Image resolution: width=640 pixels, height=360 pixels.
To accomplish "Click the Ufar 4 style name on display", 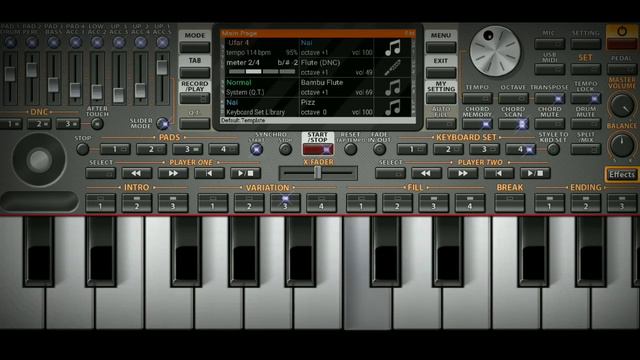I will point(239,42).
